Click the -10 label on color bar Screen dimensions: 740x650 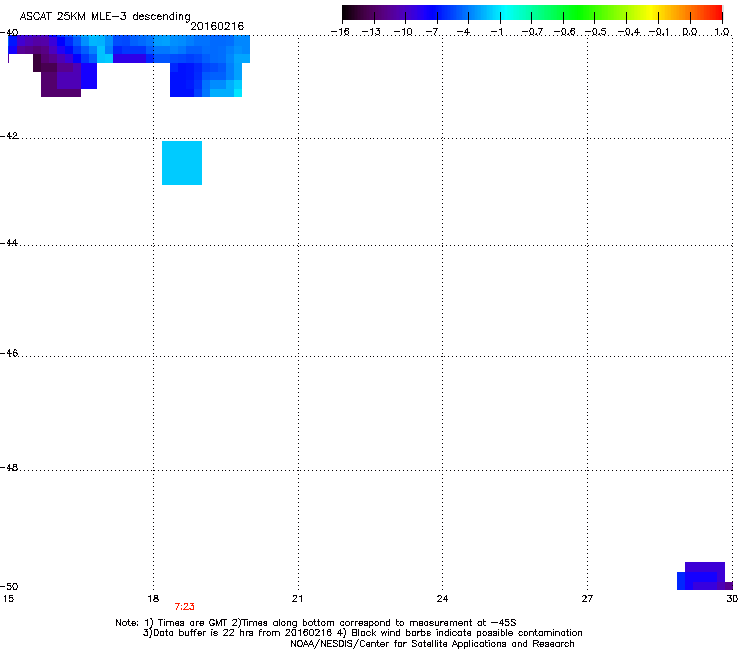[403, 32]
